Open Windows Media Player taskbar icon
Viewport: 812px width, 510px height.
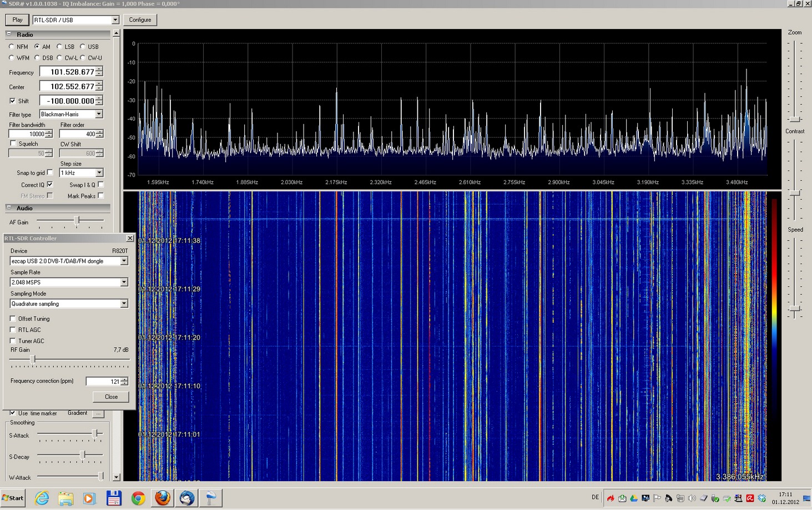point(89,498)
